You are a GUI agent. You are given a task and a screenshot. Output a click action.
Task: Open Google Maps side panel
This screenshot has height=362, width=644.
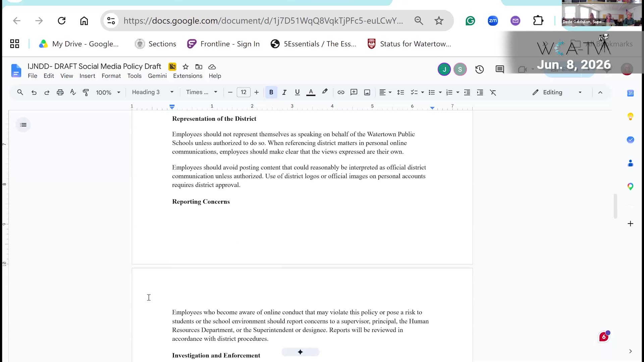(630, 186)
